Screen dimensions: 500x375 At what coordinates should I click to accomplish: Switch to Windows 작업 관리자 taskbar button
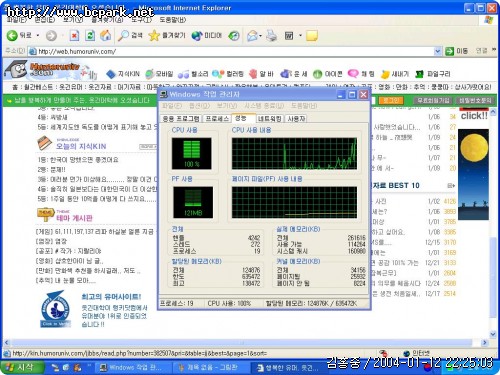(x=133, y=368)
